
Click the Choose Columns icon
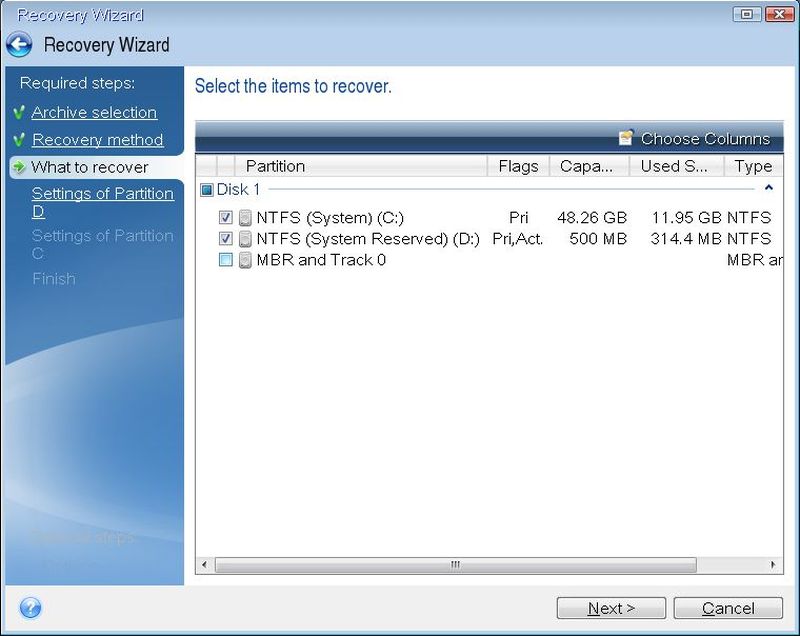[x=626, y=138]
